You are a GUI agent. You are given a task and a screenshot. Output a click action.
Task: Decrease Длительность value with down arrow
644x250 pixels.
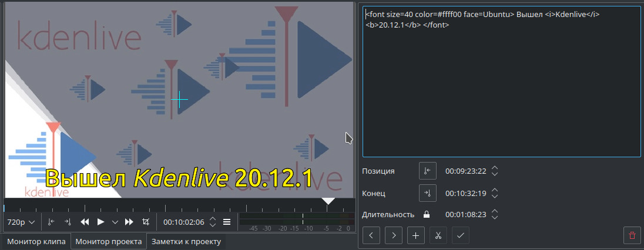(495, 218)
